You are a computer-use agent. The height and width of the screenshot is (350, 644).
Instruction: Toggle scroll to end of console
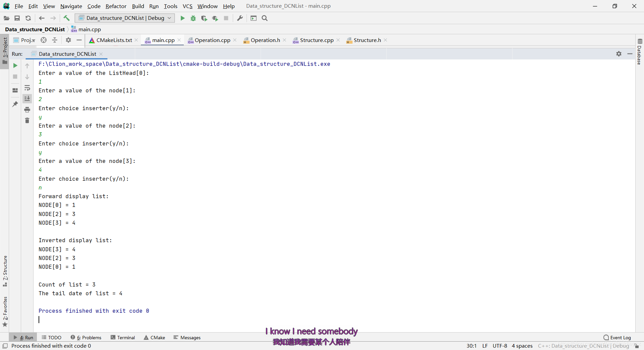tap(27, 98)
